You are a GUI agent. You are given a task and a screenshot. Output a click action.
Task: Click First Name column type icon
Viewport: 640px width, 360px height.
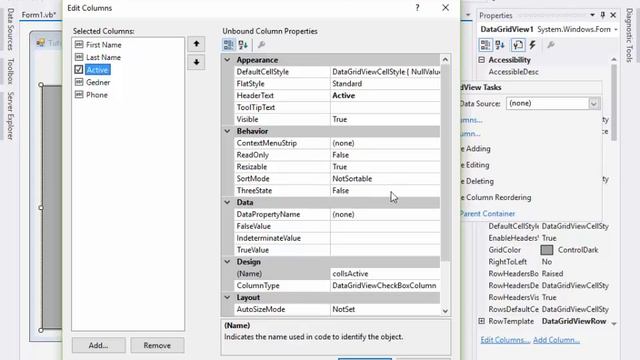[79, 44]
